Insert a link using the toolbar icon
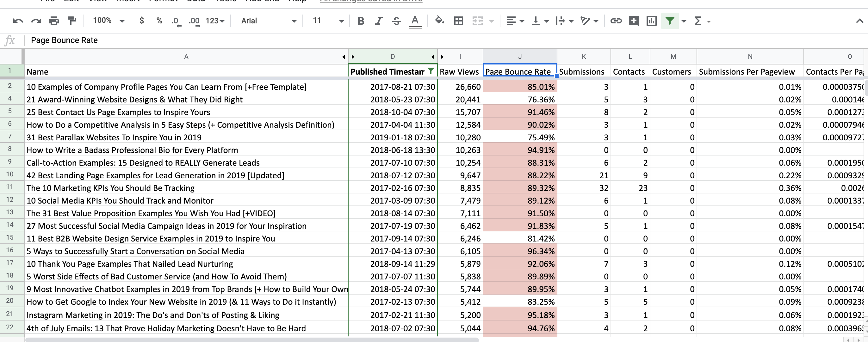 616,21
